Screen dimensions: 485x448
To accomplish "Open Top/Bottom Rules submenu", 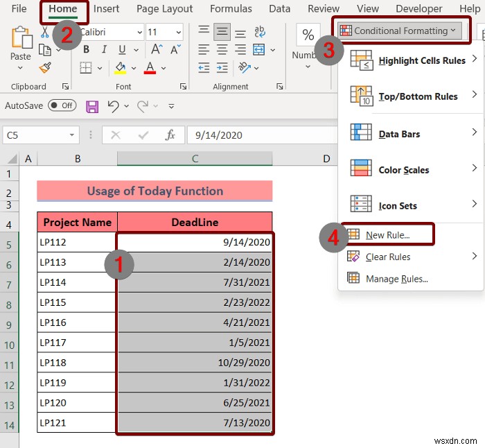I will (412, 96).
